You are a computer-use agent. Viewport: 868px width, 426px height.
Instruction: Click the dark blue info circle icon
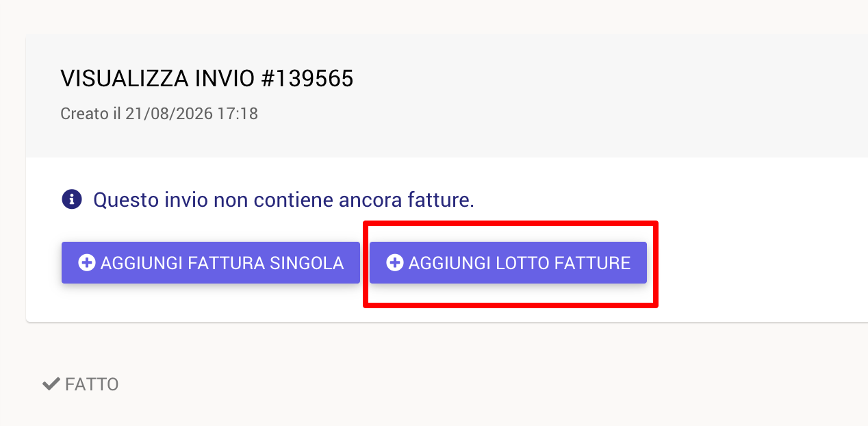coord(72,200)
